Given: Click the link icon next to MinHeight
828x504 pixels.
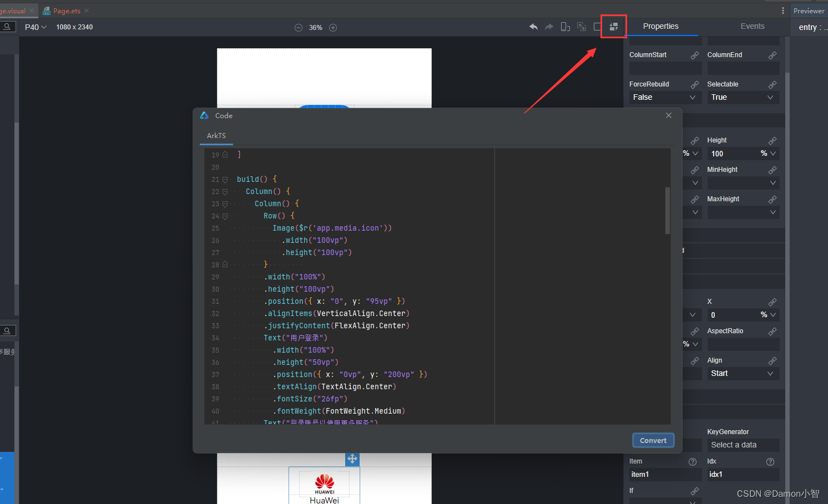Looking at the screenshot, I should pyautogui.click(x=772, y=170).
